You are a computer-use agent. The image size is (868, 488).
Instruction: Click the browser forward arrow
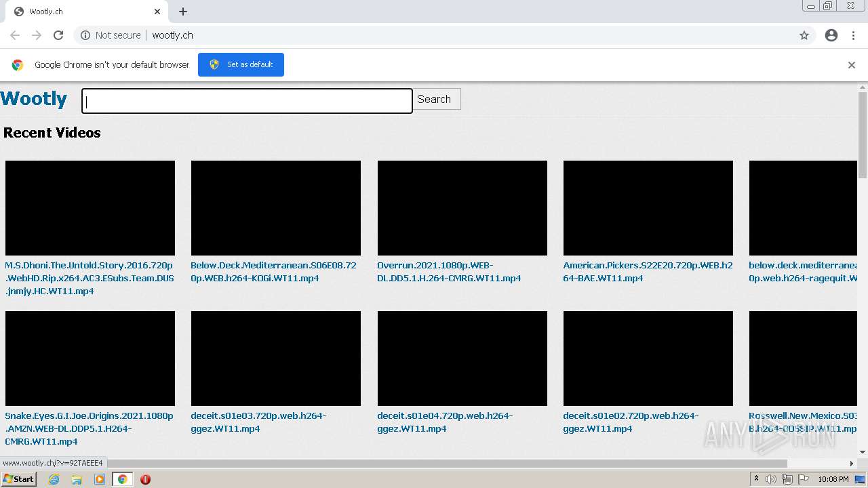pyautogui.click(x=37, y=35)
